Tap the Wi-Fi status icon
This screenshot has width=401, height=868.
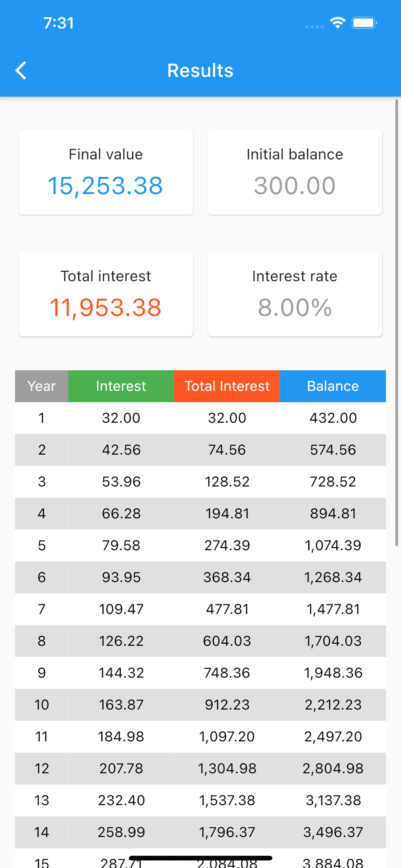coord(337,23)
